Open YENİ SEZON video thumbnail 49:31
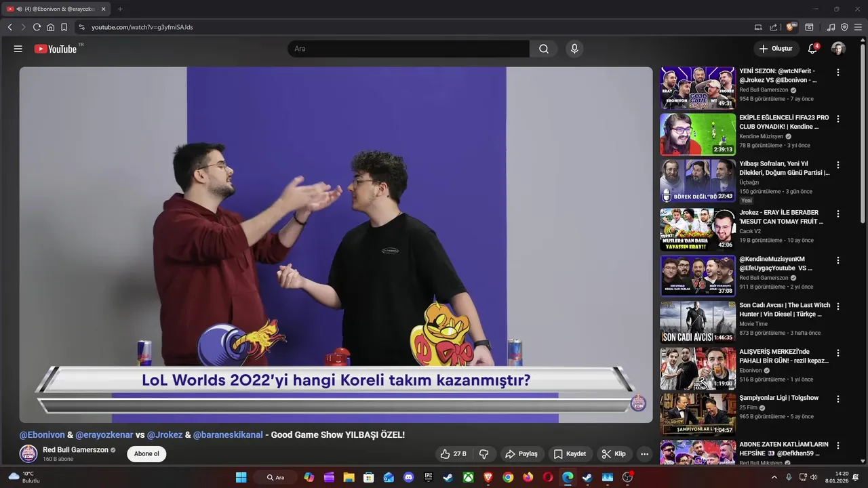Image resolution: width=868 pixels, height=488 pixels. coord(698,88)
